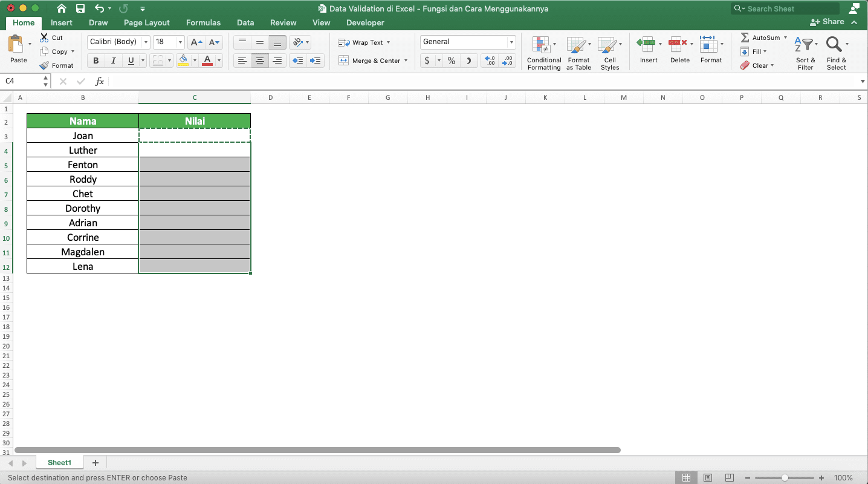The image size is (868, 484).
Task: Add a new sheet with plus button
Action: click(x=95, y=463)
